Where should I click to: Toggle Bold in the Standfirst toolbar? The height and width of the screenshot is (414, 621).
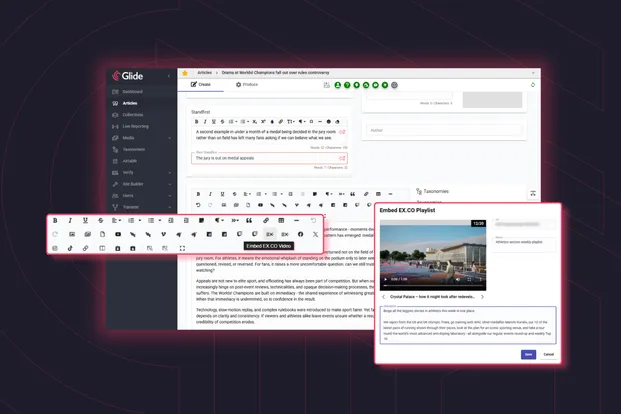196,122
